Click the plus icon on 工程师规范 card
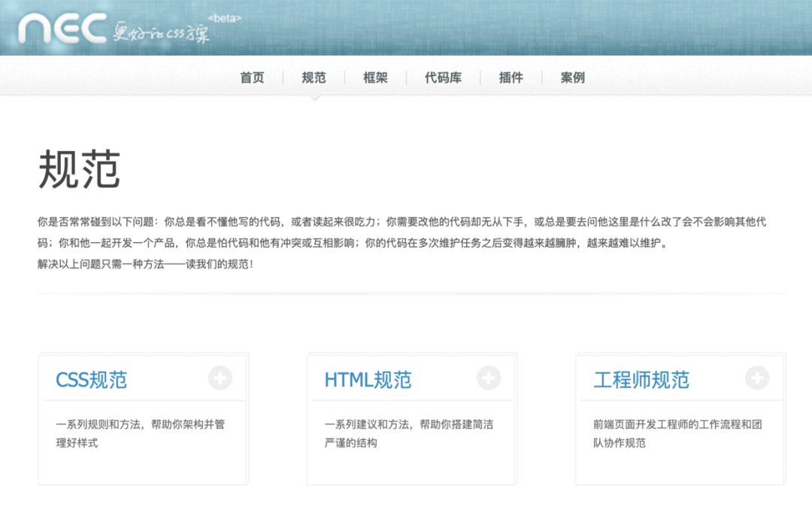 [757, 378]
